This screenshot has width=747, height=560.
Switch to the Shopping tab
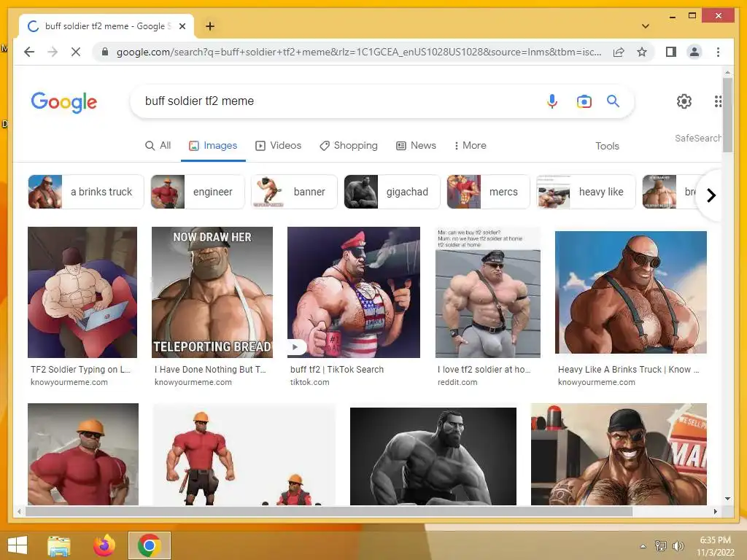(348, 146)
